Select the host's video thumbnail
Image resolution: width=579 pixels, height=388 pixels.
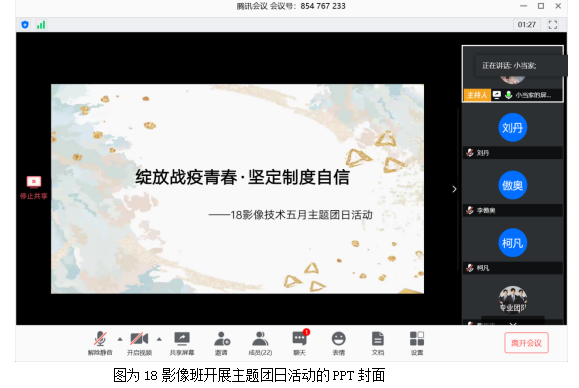(x=513, y=74)
